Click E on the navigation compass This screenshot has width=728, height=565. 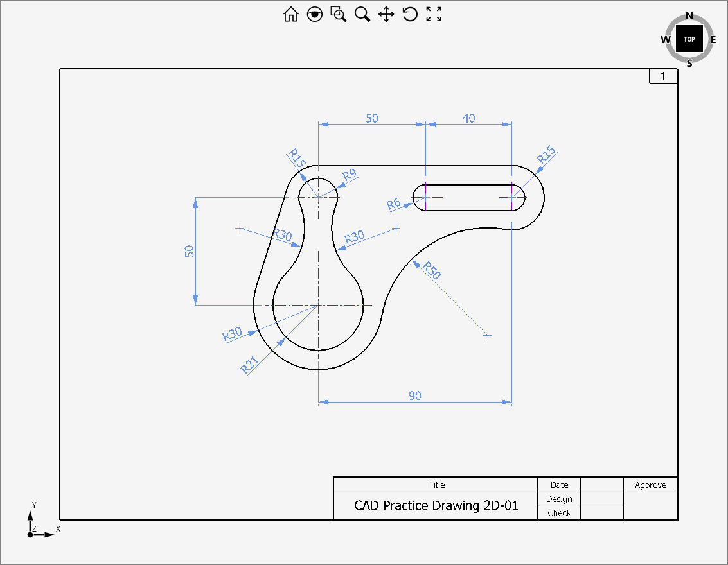point(715,39)
